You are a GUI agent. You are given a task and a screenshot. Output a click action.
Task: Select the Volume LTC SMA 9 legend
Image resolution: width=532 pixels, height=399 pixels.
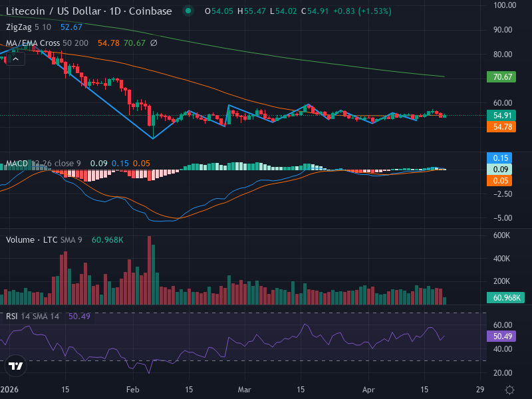(x=44, y=240)
